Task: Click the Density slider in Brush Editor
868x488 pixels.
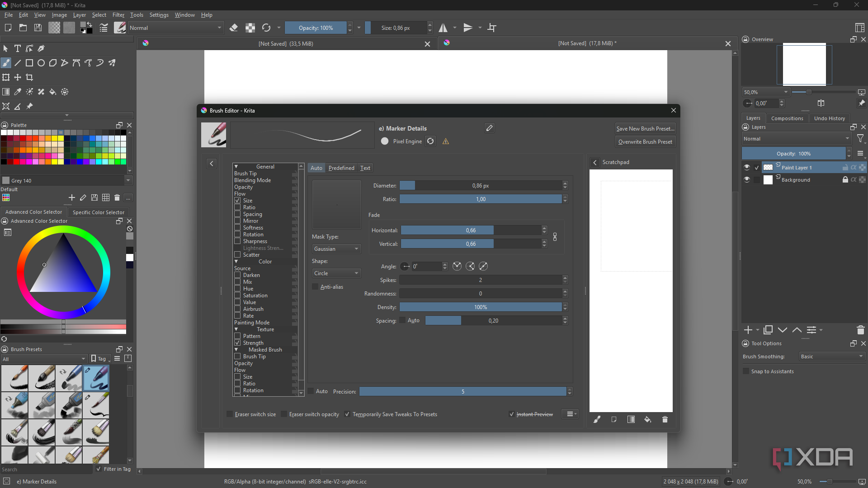Action: (481, 307)
